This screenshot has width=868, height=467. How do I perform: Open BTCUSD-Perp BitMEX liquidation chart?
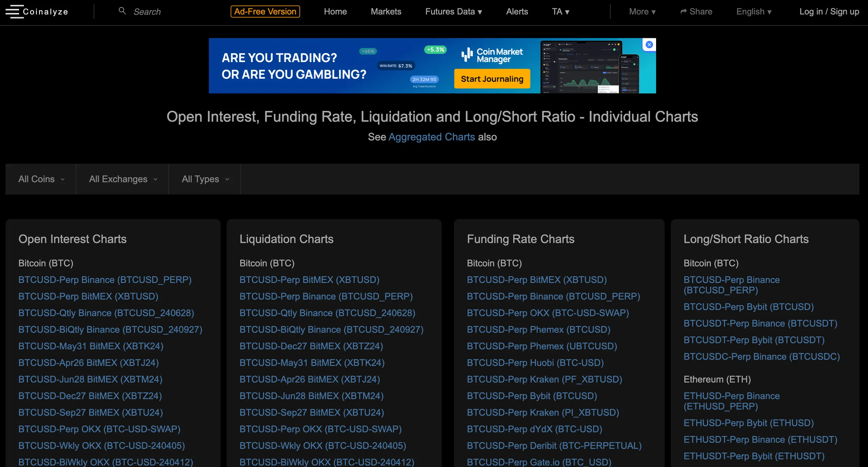point(309,280)
